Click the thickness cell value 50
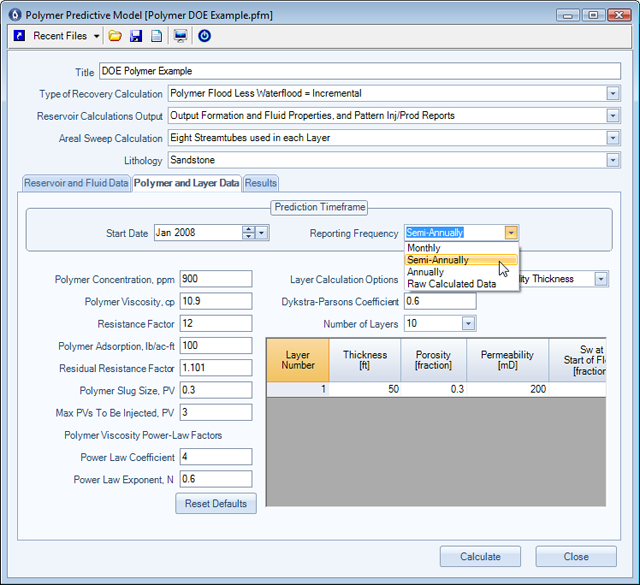Image resolution: width=640 pixels, height=585 pixels. 365,389
